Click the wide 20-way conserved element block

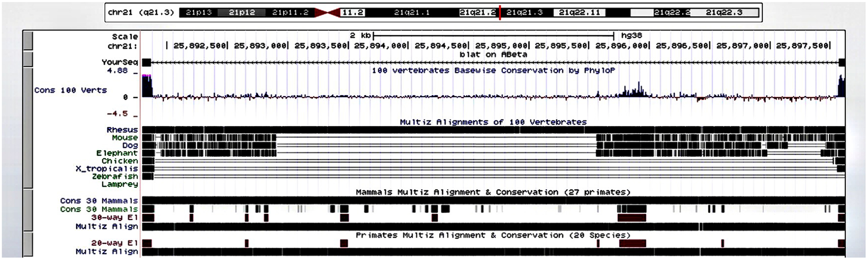(x=632, y=243)
